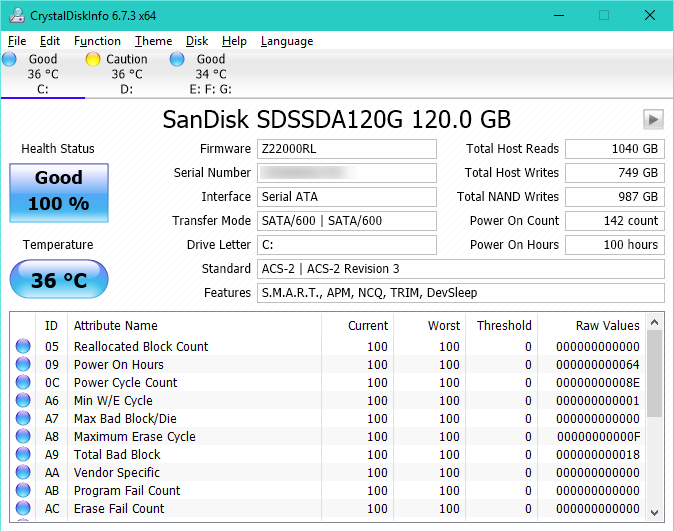
Task: Go to next disk with arrow button
Action: click(x=653, y=119)
